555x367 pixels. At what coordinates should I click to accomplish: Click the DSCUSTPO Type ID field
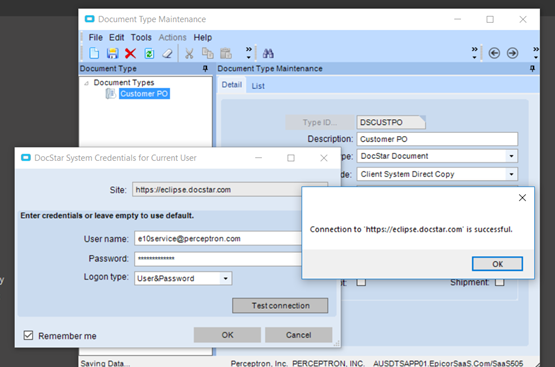click(x=391, y=122)
